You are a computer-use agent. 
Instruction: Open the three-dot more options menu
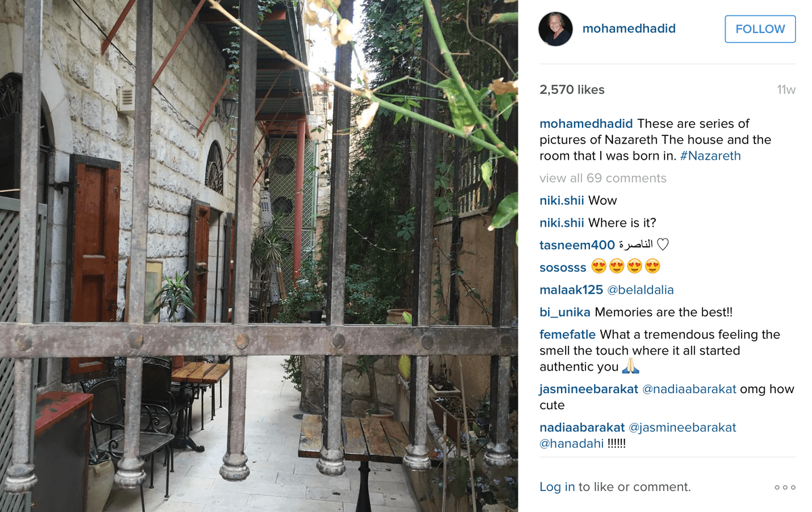(x=785, y=487)
